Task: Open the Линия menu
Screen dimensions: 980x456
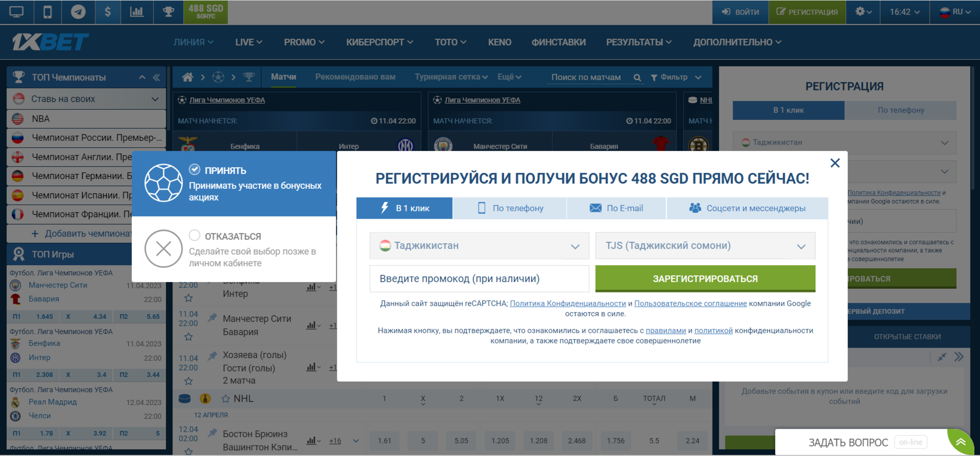Action: click(x=193, y=42)
